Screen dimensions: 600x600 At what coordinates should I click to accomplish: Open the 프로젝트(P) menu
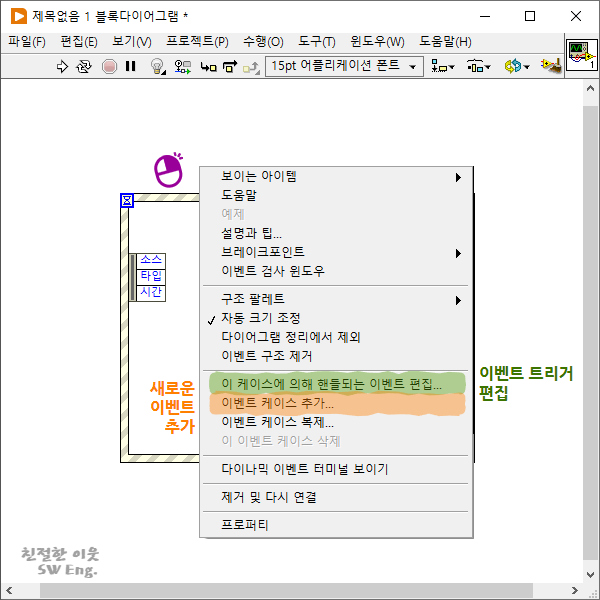(x=197, y=41)
